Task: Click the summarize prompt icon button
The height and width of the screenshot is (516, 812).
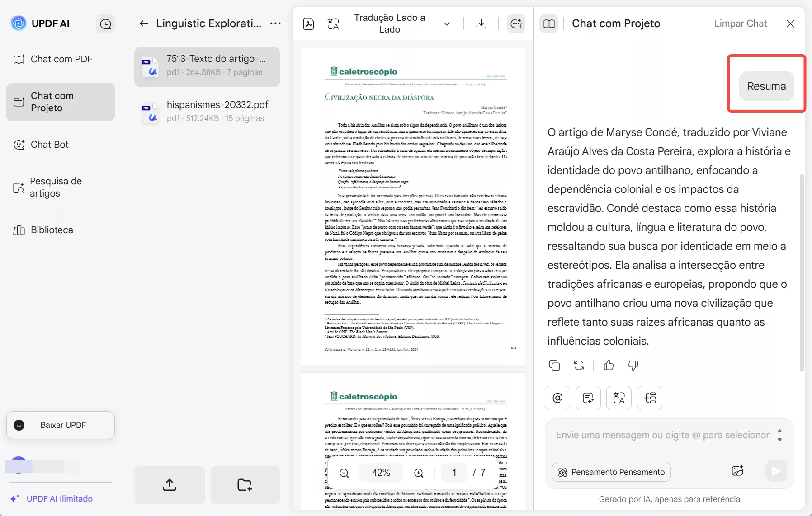Action: pos(588,398)
